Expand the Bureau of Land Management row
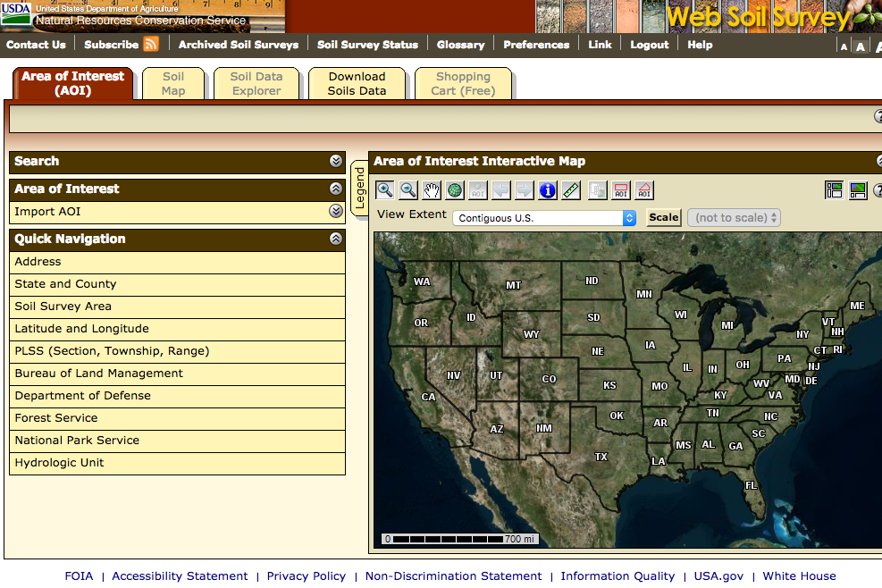Screen dimensions: 882x588 coord(177,374)
